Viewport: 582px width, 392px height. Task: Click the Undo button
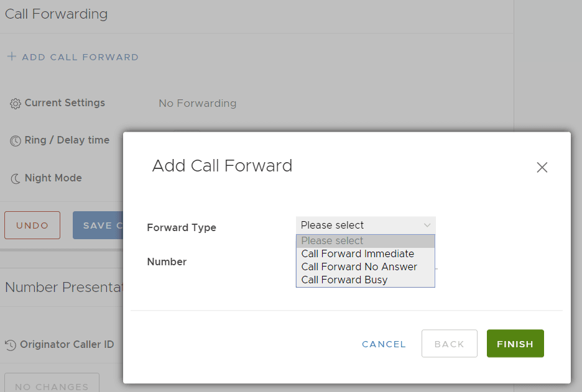pyautogui.click(x=32, y=226)
